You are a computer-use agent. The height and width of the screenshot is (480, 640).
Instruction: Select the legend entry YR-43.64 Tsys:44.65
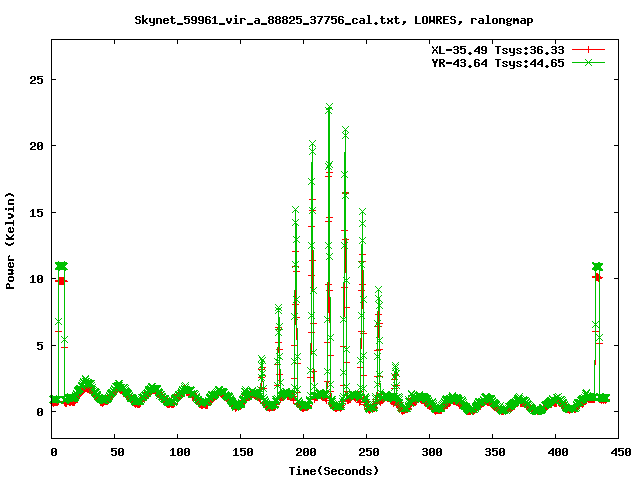[x=498, y=63]
